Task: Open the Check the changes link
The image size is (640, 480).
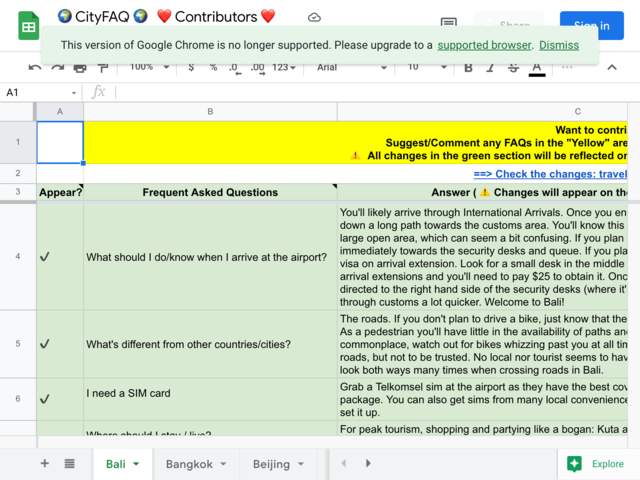Action: (550, 174)
